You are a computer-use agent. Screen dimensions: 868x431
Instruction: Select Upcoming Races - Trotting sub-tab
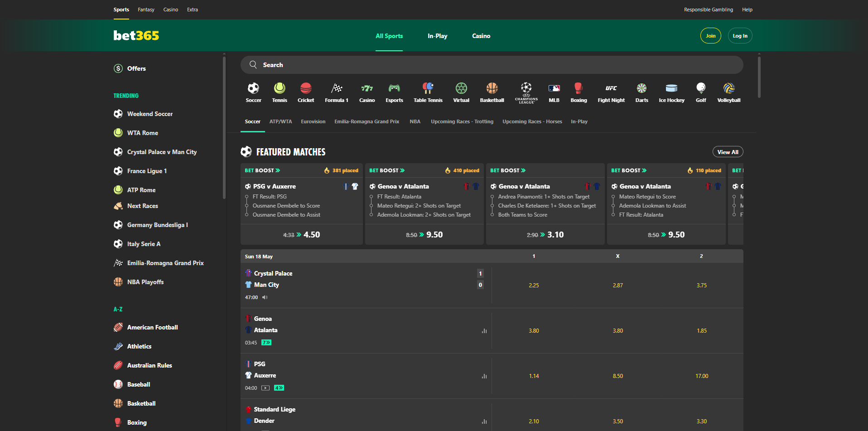pyautogui.click(x=462, y=121)
